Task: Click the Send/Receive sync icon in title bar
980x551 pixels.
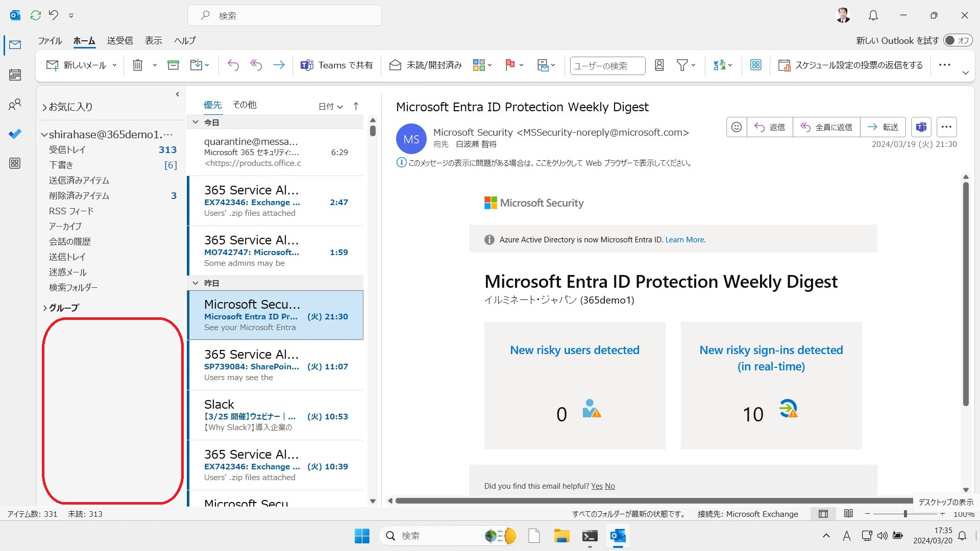Action: pyautogui.click(x=36, y=15)
